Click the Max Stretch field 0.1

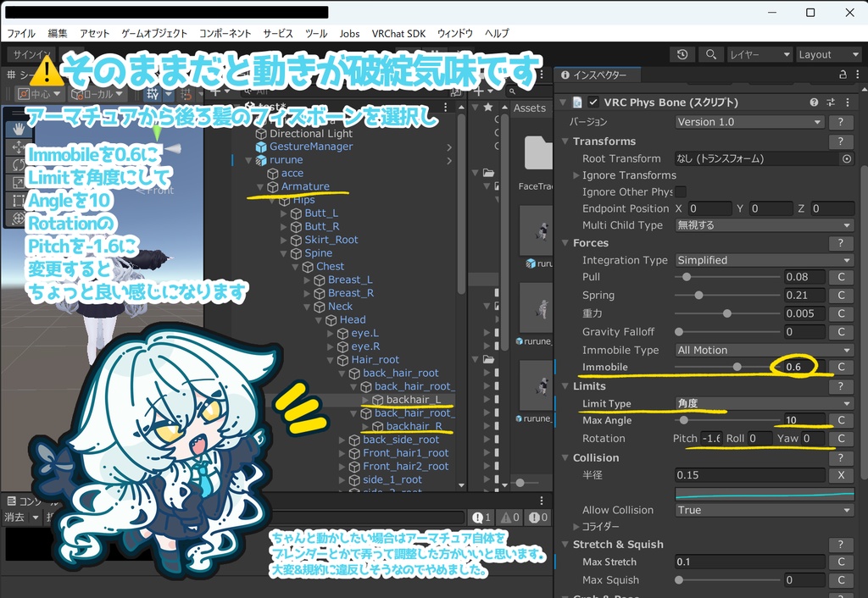tap(749, 562)
